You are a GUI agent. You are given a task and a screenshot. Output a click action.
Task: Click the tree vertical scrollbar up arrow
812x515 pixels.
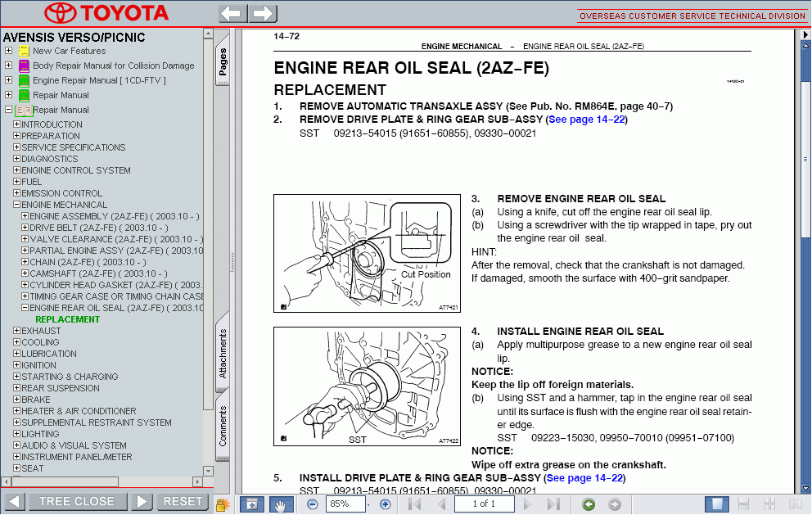[x=208, y=34]
